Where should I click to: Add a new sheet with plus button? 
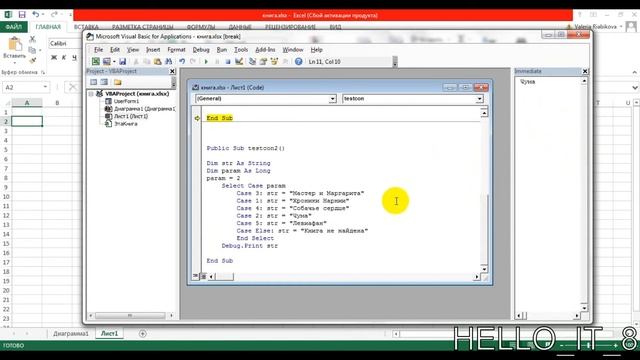142,333
